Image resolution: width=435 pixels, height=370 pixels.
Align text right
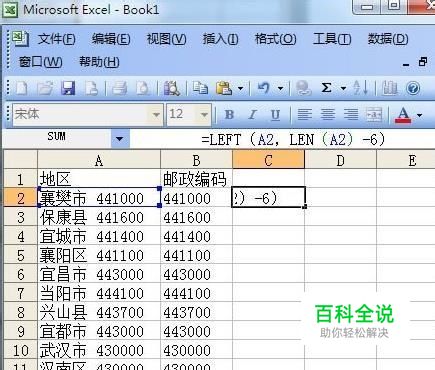351,115
